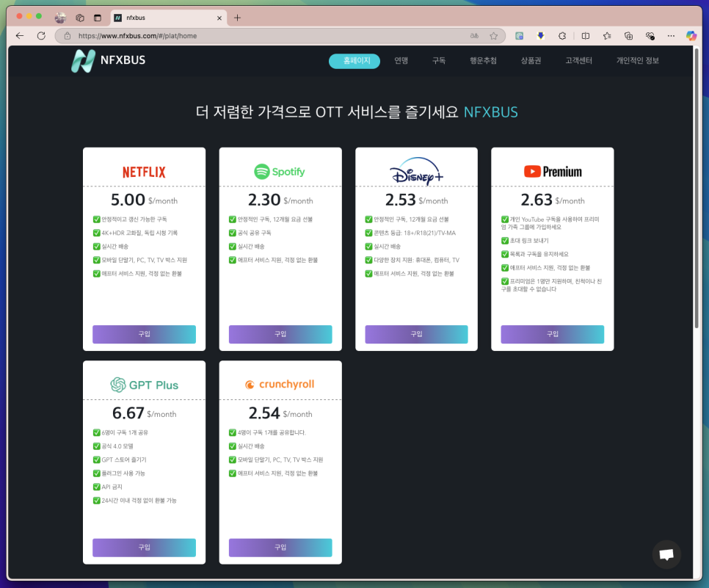The width and height of the screenshot is (709, 588).
Task: Click the Spotify 2.30 $/month price
Action: click(280, 200)
